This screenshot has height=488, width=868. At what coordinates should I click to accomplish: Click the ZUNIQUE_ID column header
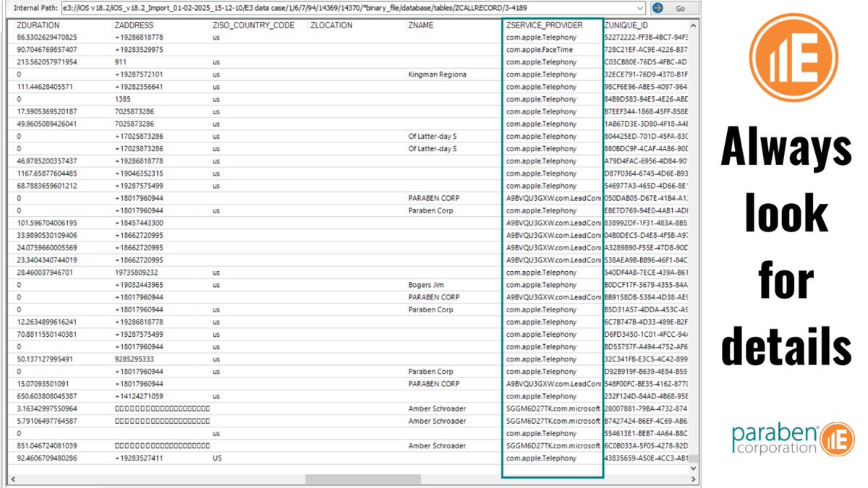point(629,24)
